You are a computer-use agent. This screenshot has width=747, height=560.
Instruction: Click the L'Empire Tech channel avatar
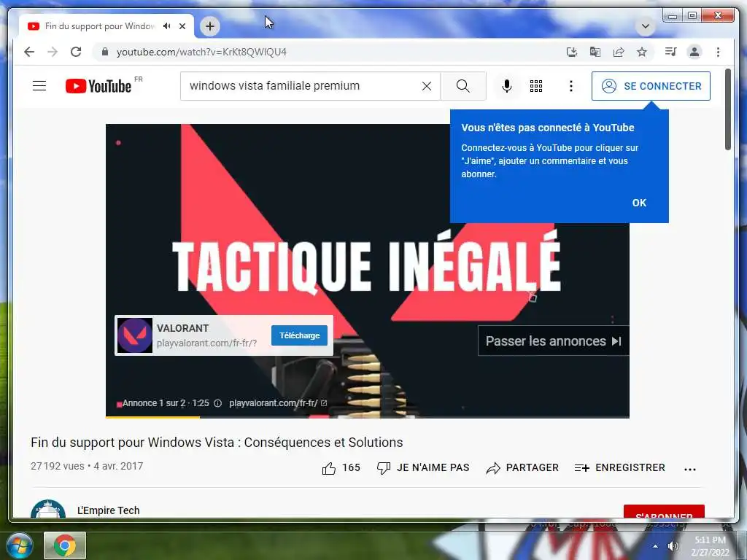(48, 510)
